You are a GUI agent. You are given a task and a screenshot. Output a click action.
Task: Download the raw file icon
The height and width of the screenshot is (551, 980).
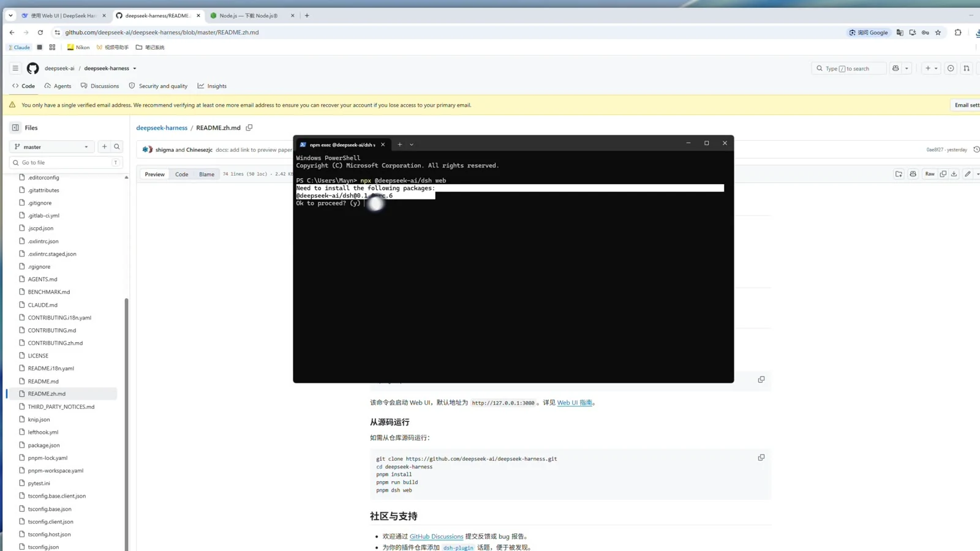(x=954, y=174)
